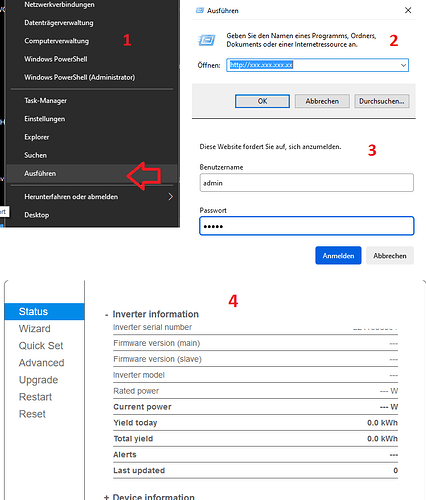Cancel the login with Abbrechen button
The image size is (426, 500).
[390, 256]
